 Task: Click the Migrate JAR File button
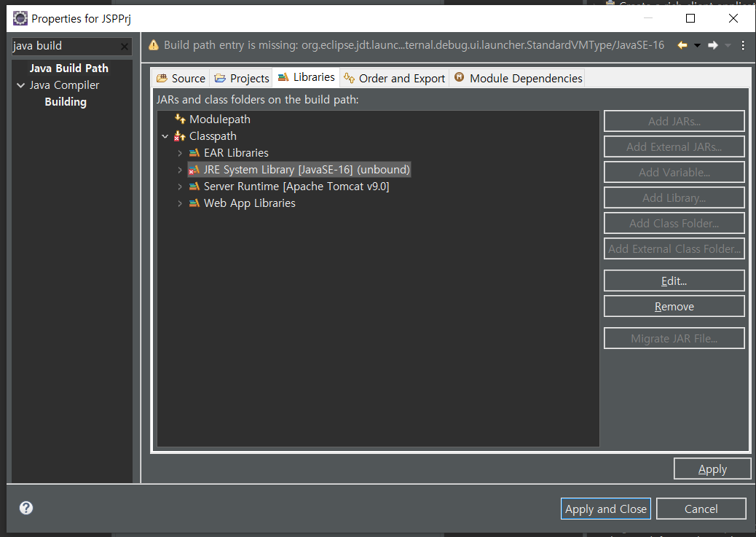[674, 338]
